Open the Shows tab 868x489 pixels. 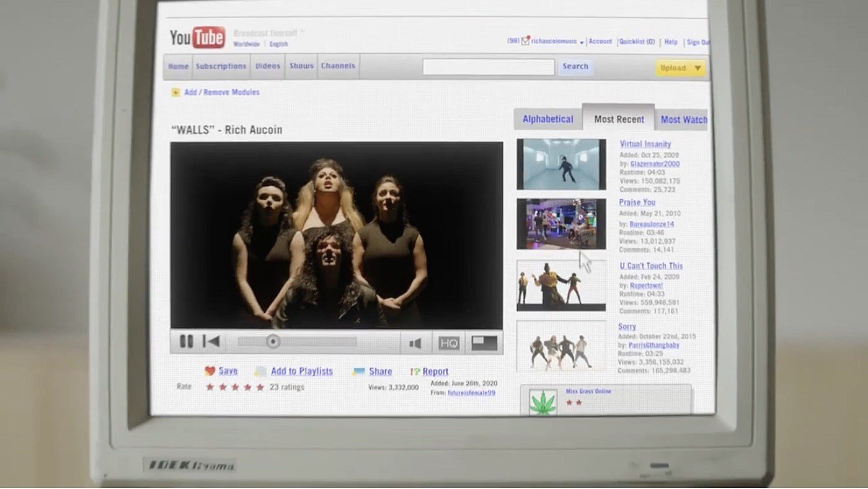(301, 66)
